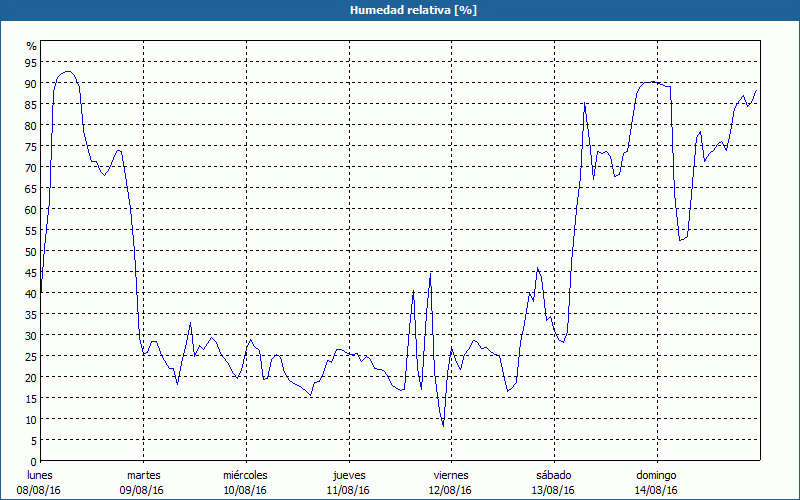The image size is (800, 500).
Task: Click the lowest humidity dip before viernes
Action: point(443,426)
